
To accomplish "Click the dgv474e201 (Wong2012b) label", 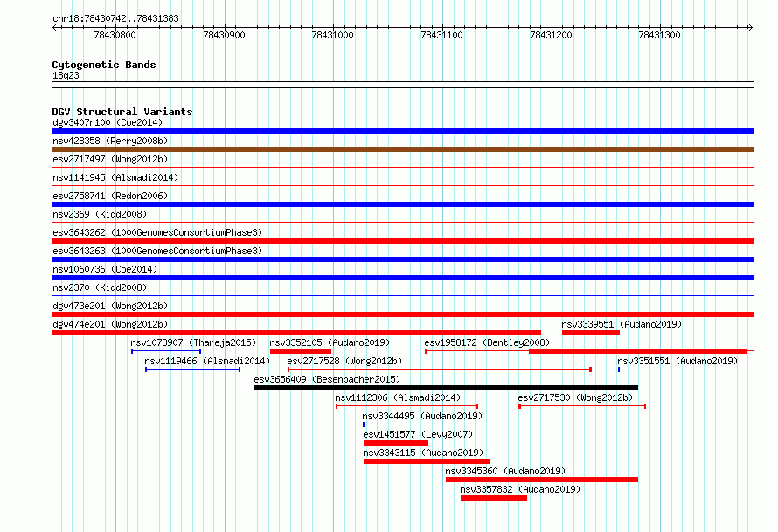I will tap(110, 324).
